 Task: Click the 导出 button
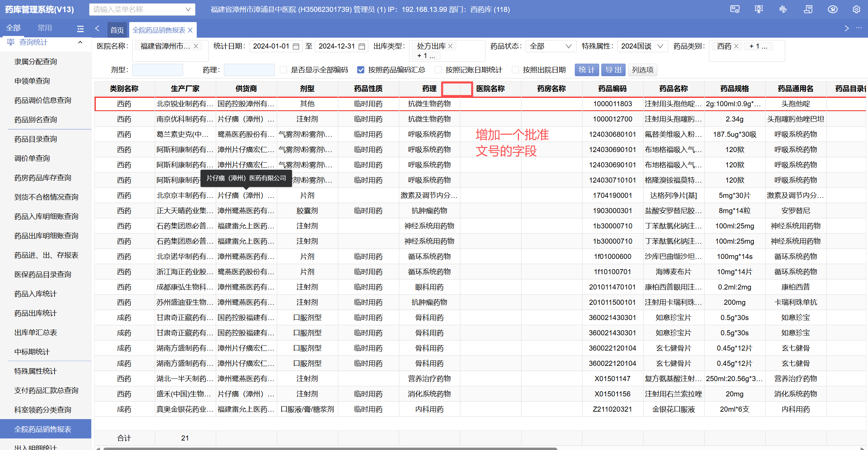click(613, 70)
